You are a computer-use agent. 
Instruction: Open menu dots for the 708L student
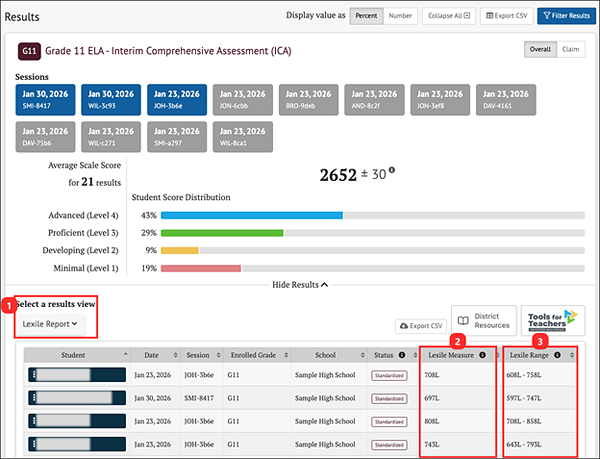click(34, 374)
